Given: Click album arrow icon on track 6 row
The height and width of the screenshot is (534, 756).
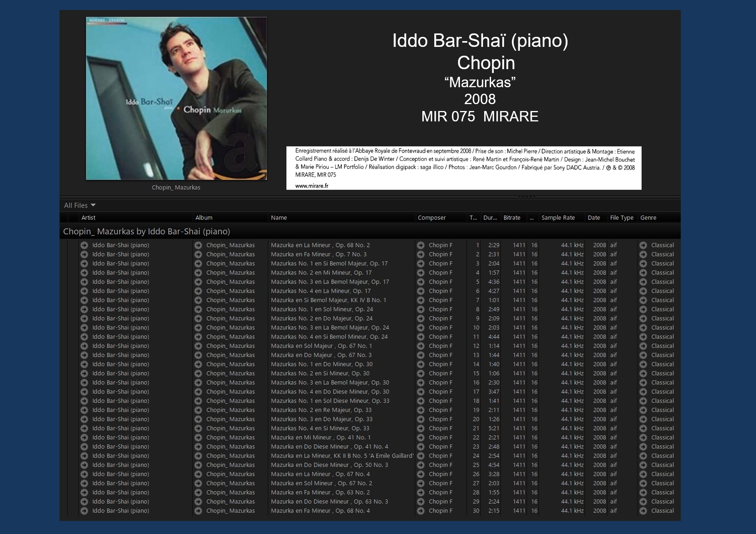Looking at the screenshot, I should 198,291.
